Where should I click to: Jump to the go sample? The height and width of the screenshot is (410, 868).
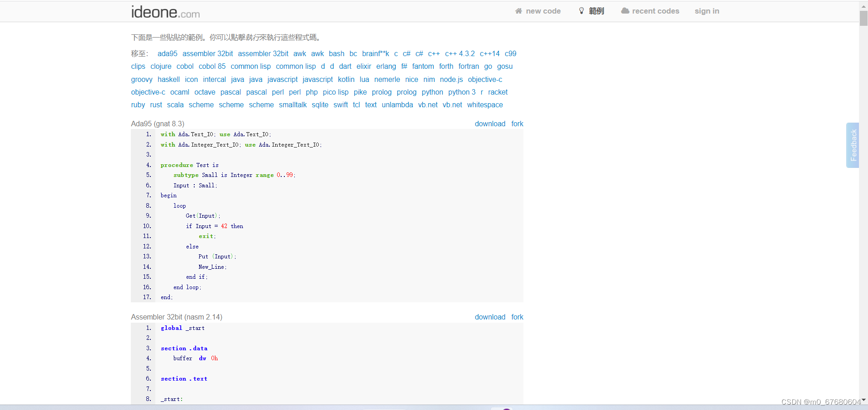coord(488,66)
